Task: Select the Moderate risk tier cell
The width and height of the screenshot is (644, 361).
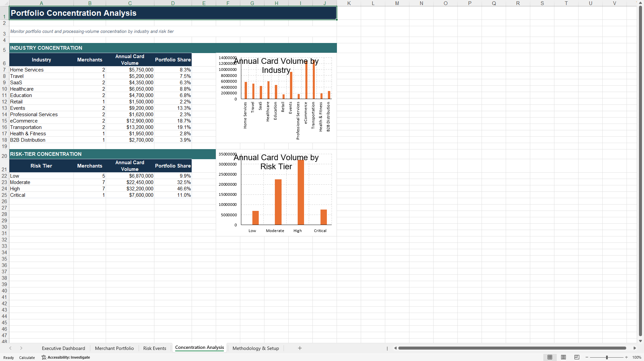Action: click(x=41, y=182)
